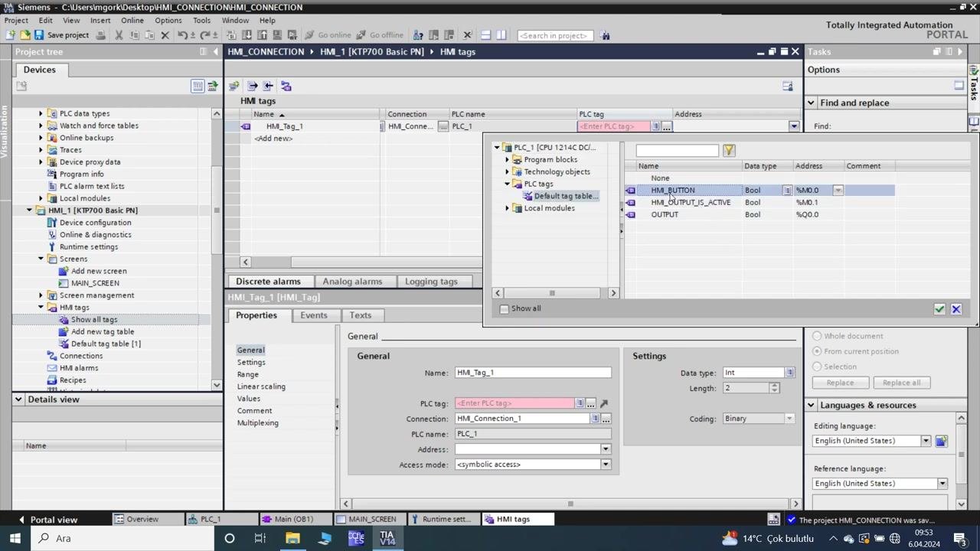Image resolution: width=980 pixels, height=551 pixels.
Task: Click the Search in project field
Action: click(x=556, y=35)
